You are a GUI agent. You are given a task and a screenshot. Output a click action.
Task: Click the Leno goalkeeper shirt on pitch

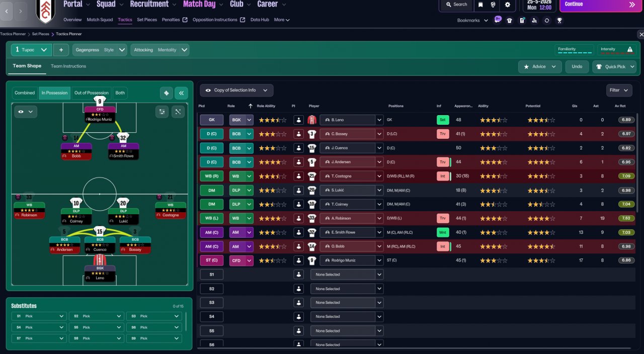click(100, 259)
